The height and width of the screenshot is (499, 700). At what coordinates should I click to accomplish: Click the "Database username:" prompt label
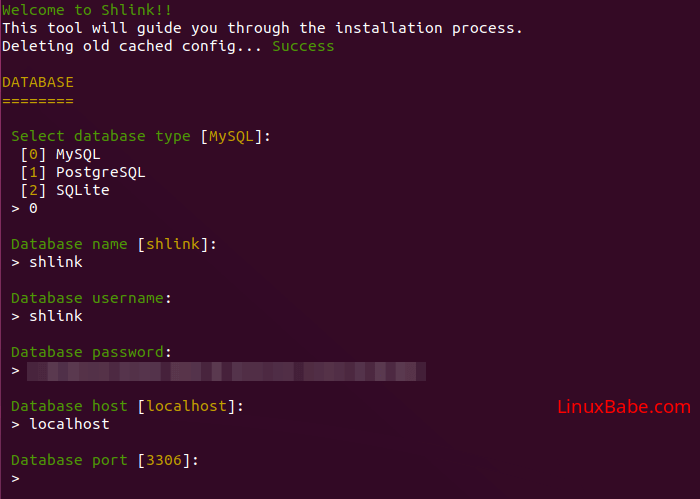click(91, 298)
